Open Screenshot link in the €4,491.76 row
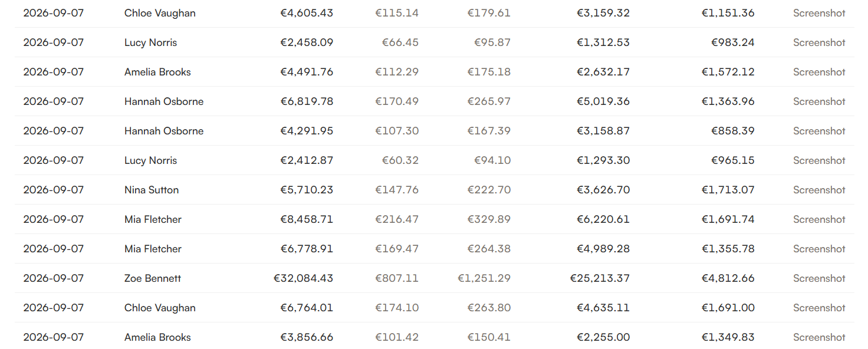 819,72
